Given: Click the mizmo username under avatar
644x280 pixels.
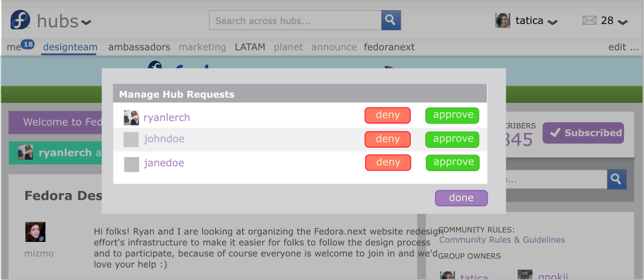Looking at the screenshot, I should pyautogui.click(x=39, y=254).
